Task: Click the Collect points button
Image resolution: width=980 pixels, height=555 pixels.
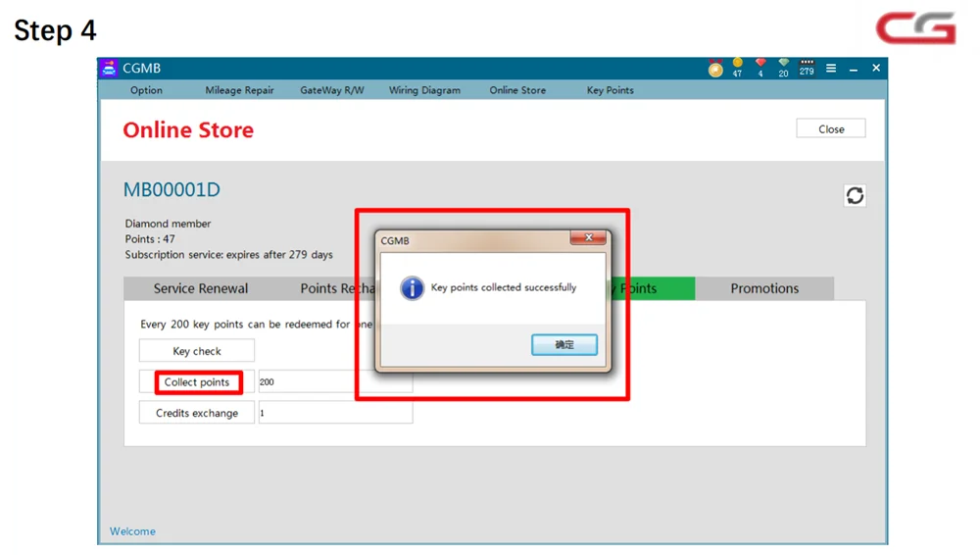Action: coord(198,382)
